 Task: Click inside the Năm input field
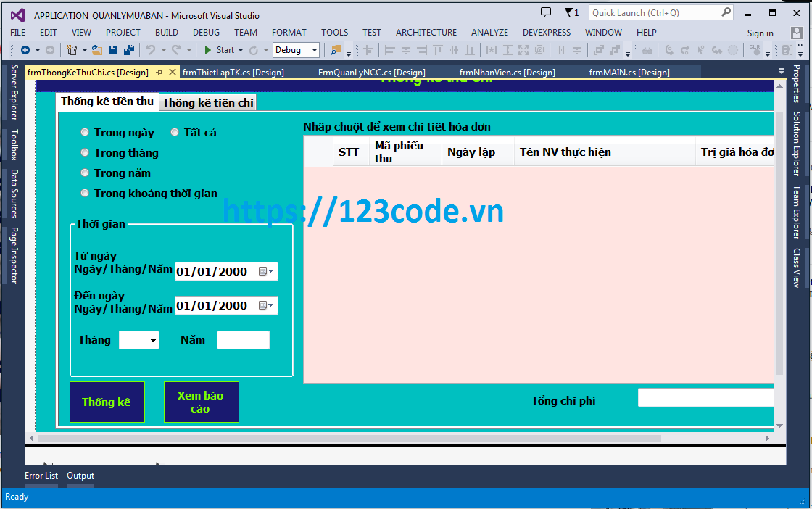click(243, 339)
